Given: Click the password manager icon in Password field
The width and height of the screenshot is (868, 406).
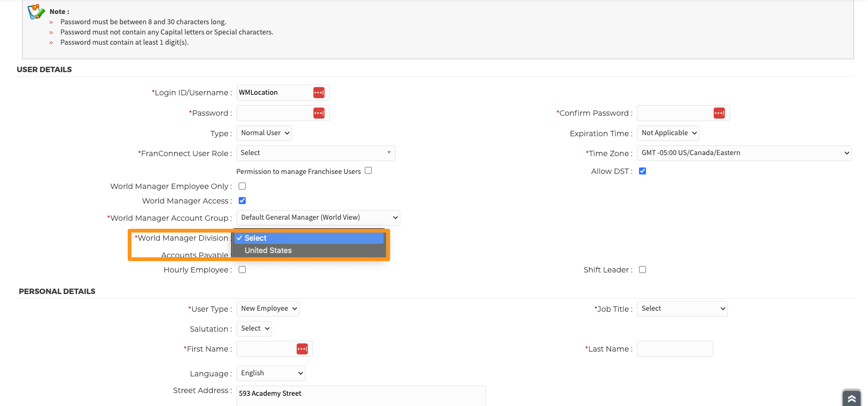Looking at the screenshot, I should point(319,113).
